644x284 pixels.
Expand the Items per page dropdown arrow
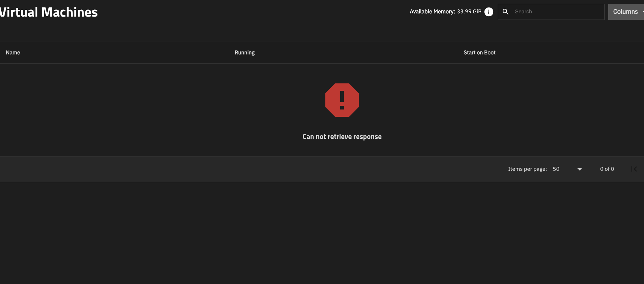(x=579, y=169)
